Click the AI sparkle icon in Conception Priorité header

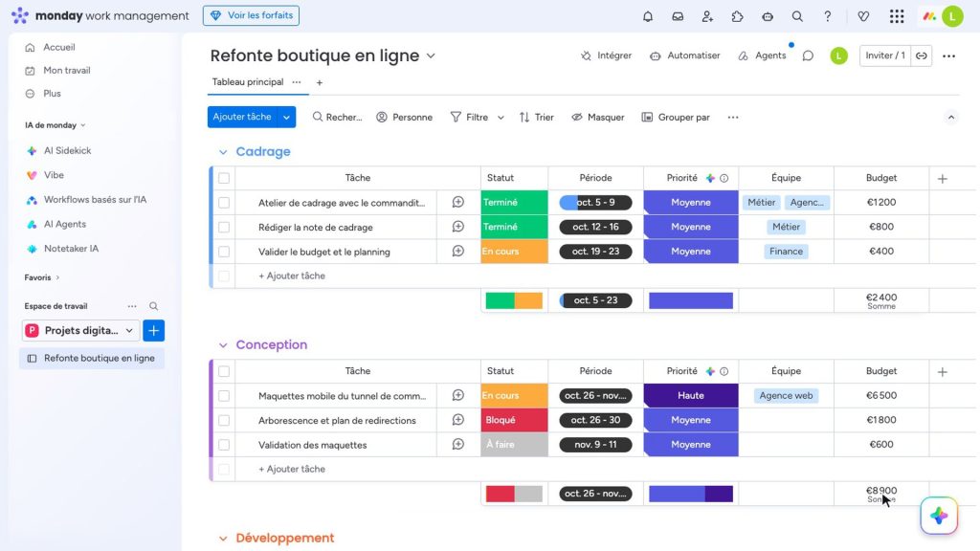(710, 371)
